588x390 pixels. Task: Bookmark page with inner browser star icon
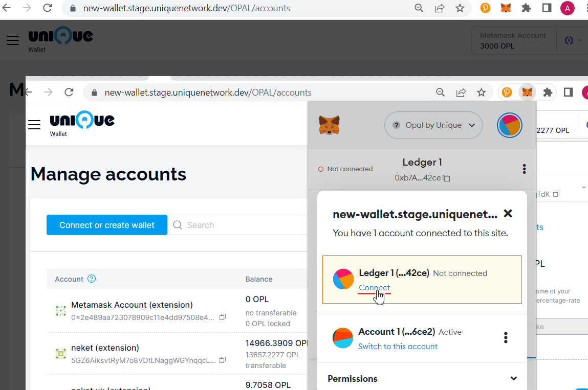481,92
